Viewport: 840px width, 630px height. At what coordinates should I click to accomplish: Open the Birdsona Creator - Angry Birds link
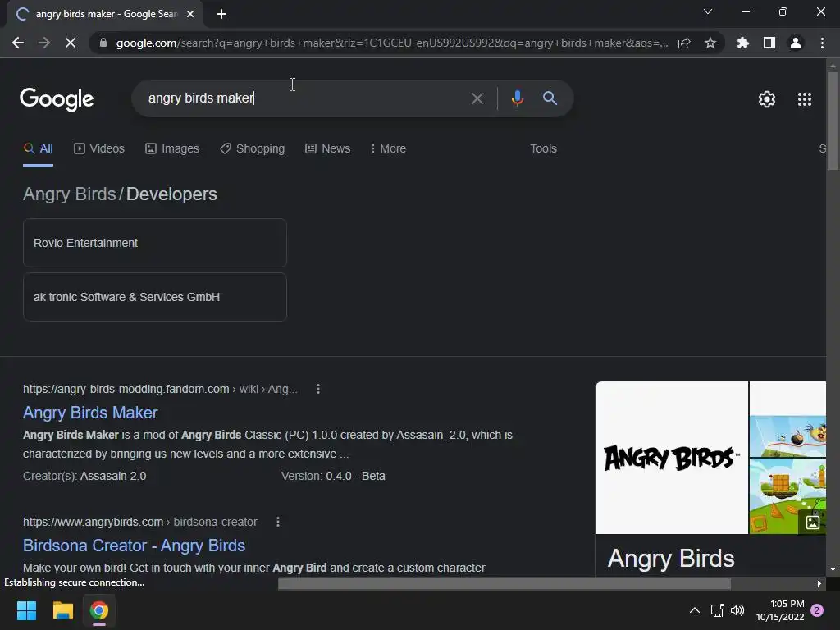(x=134, y=546)
